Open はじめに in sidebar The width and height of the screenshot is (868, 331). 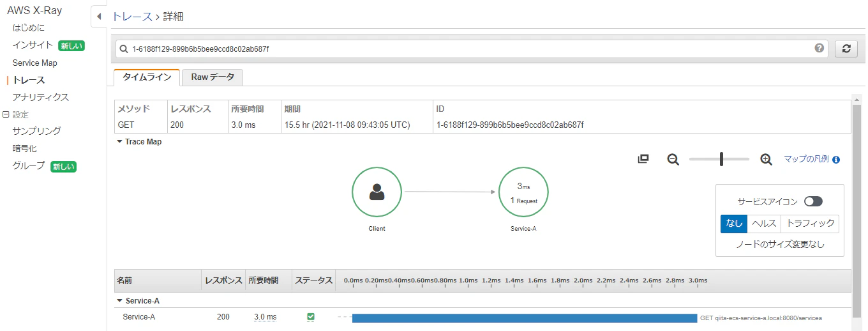29,28
